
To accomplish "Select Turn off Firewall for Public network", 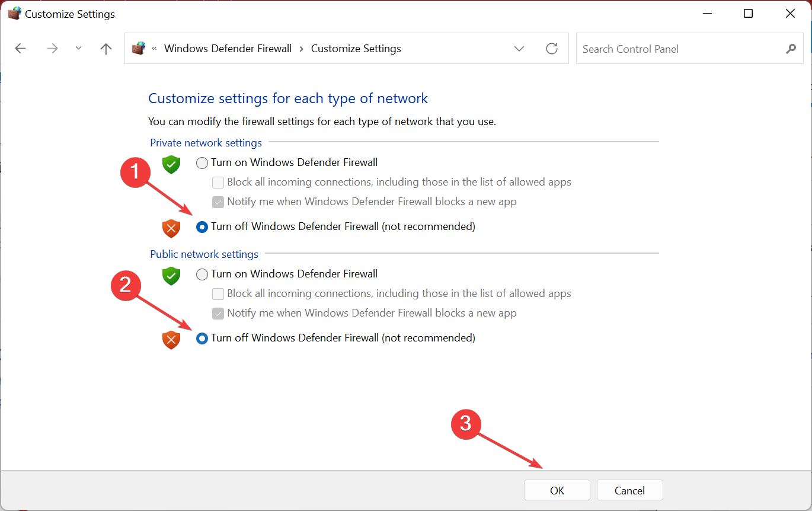I will point(202,338).
